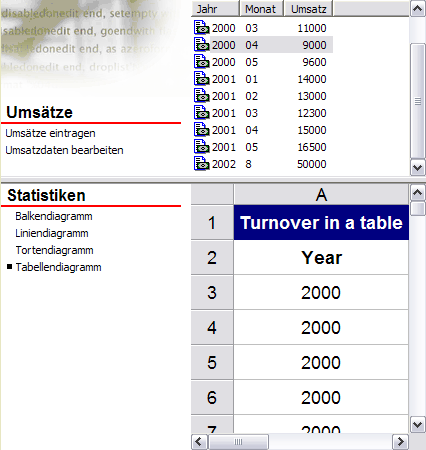The height and width of the screenshot is (450, 426).
Task: Click the list's vertical scrollbar thumb
Action: tap(417, 101)
